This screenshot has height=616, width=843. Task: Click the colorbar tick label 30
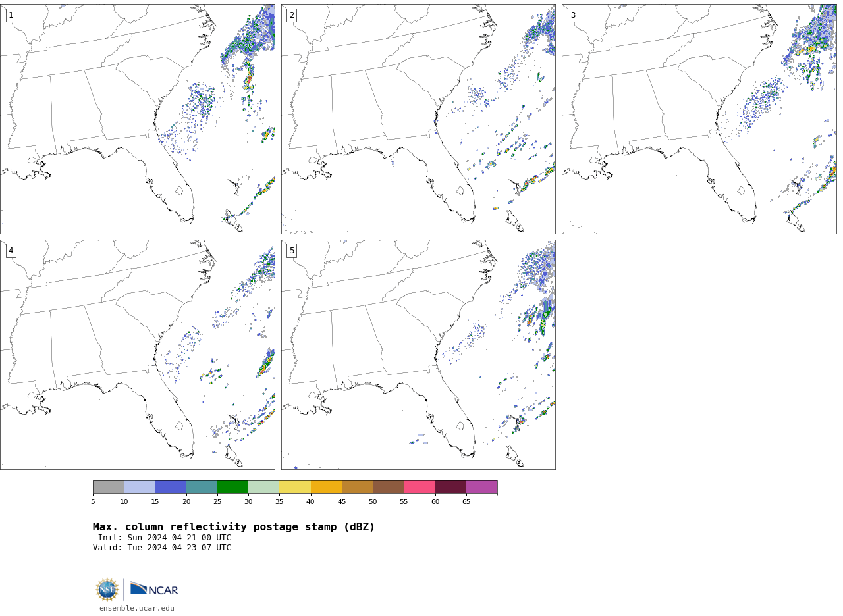(248, 502)
